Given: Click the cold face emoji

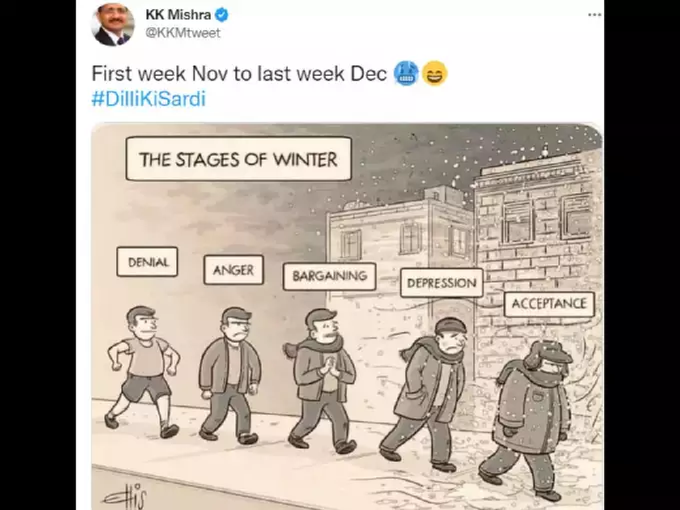Looking at the screenshot, I should [x=406, y=73].
